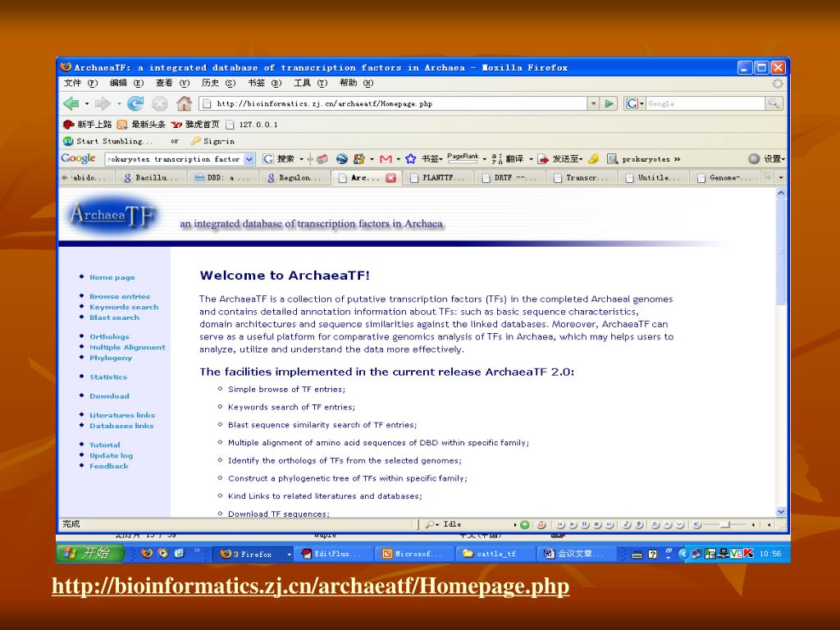The width and height of the screenshot is (840, 630).
Task: Click the status bar media play button
Action: tap(573, 525)
